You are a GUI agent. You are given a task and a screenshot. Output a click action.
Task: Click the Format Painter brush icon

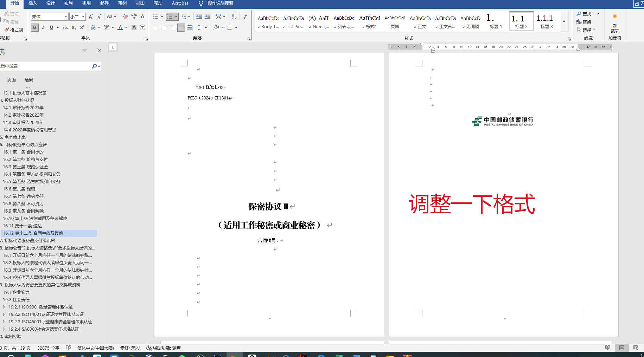click(6, 30)
